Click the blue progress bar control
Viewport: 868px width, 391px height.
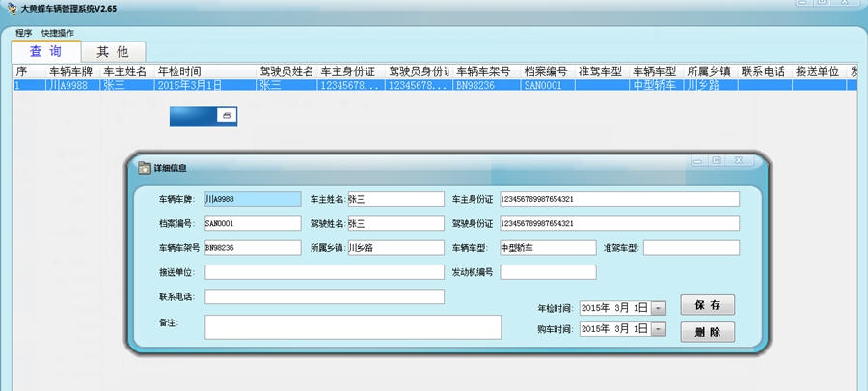coord(203,116)
